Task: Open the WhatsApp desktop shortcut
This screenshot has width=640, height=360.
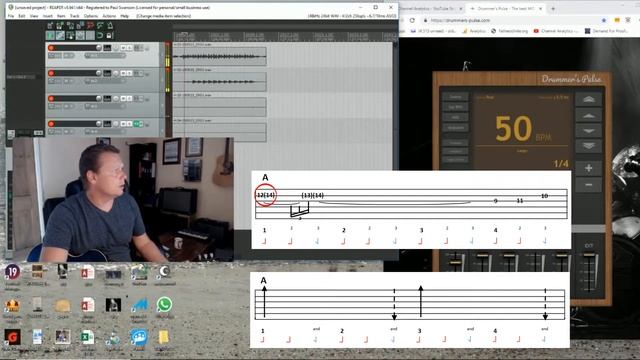Action: pos(164,305)
